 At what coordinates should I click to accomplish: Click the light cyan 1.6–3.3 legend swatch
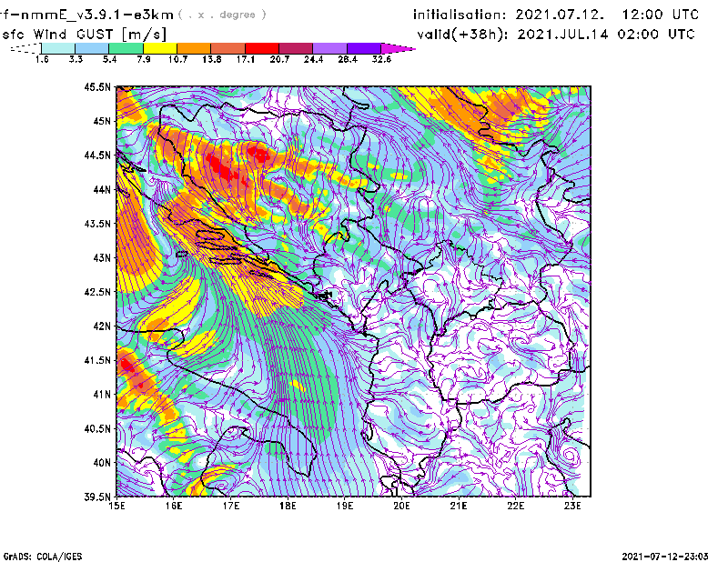coord(58,48)
